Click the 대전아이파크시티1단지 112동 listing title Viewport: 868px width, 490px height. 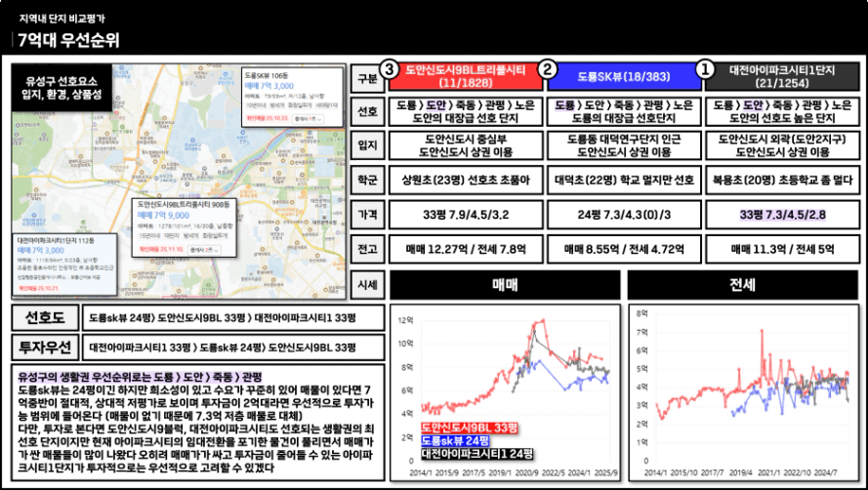point(56,241)
